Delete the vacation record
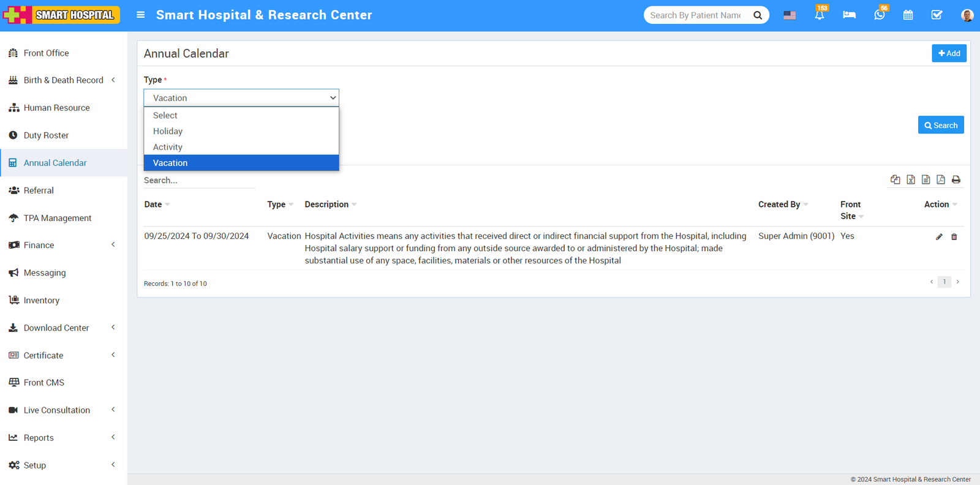 954,237
